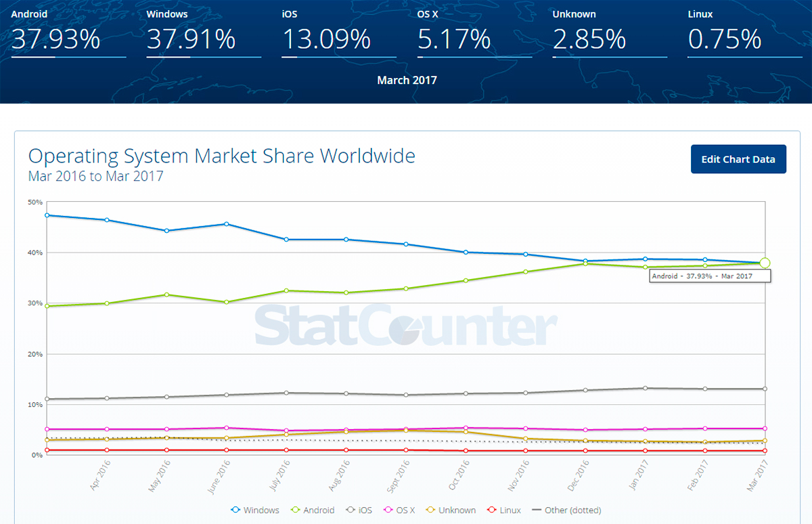This screenshot has width=812, height=524.
Task: Select the Android 37.93% stat tile
Action: point(68,34)
